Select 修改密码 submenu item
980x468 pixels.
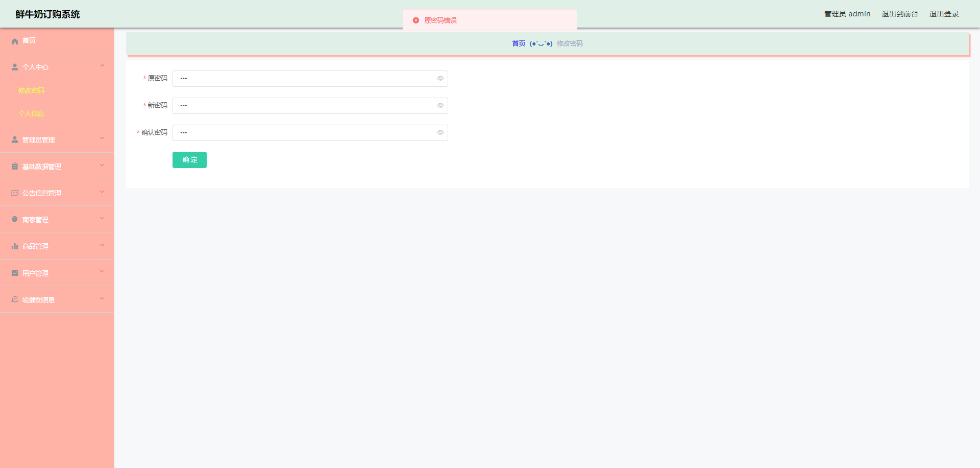pos(31,90)
